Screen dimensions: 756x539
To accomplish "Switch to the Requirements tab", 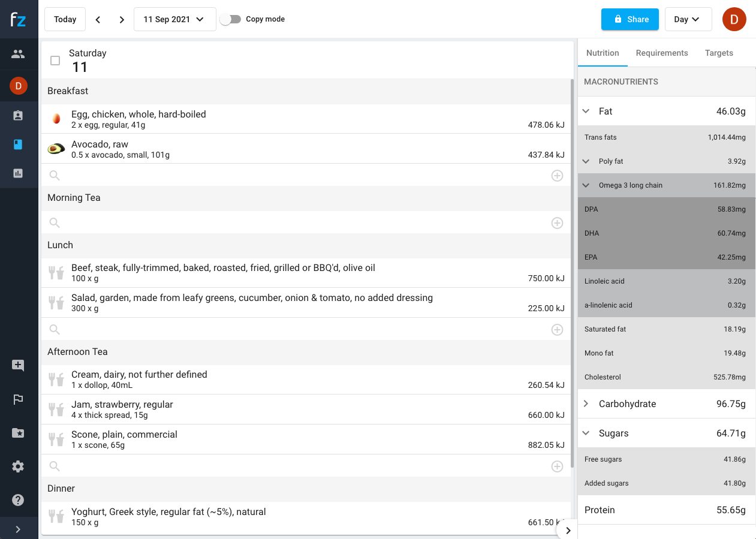I will click(x=661, y=53).
